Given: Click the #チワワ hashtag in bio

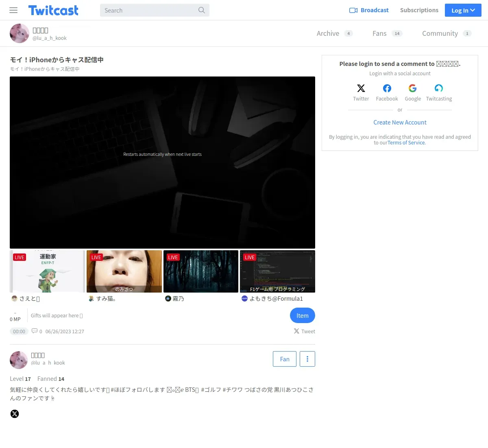Looking at the screenshot, I should (233, 390).
